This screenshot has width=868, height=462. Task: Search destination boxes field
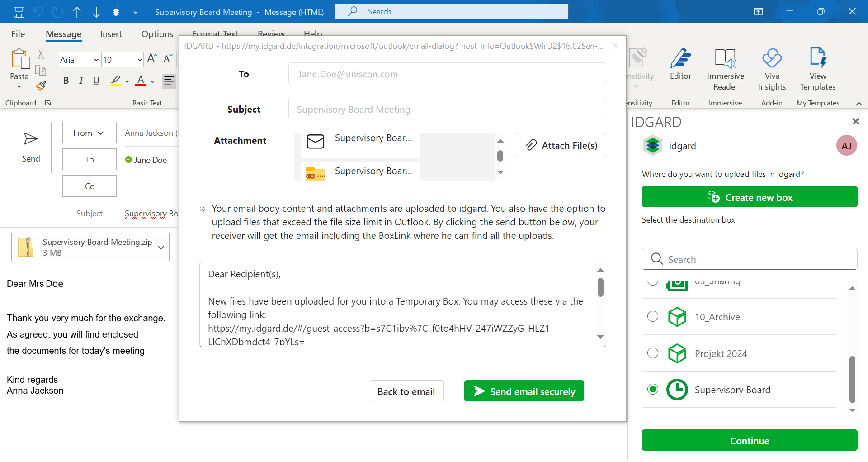750,259
